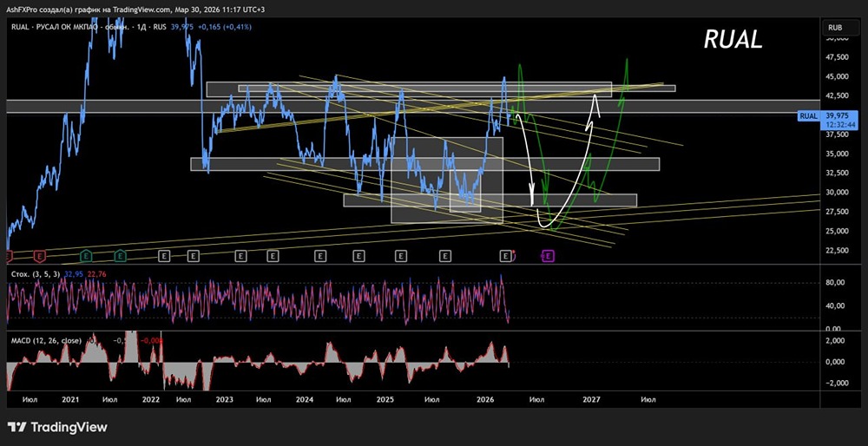Click the 12:32:44 countdown under the RUAL price
868x446 pixels.
[x=840, y=126]
